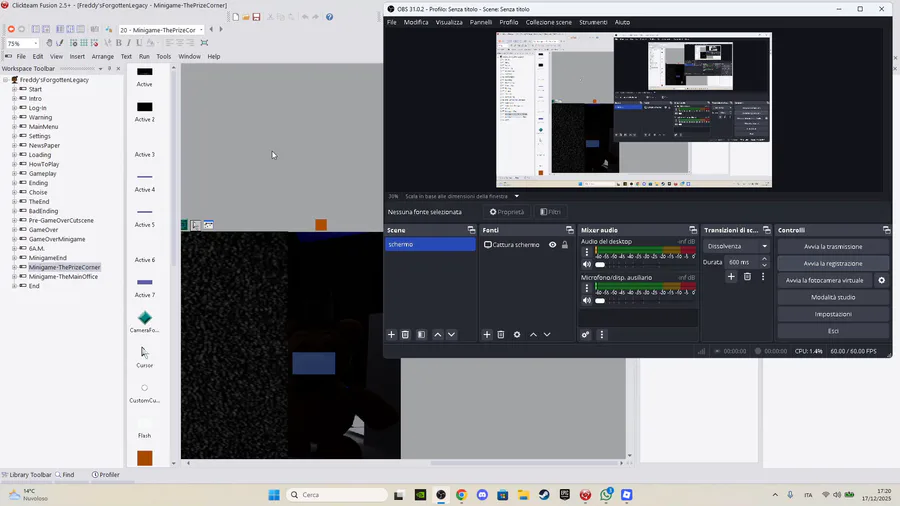The height and width of the screenshot is (506, 900).
Task: Click the Esci button in OBS
Action: 833,331
